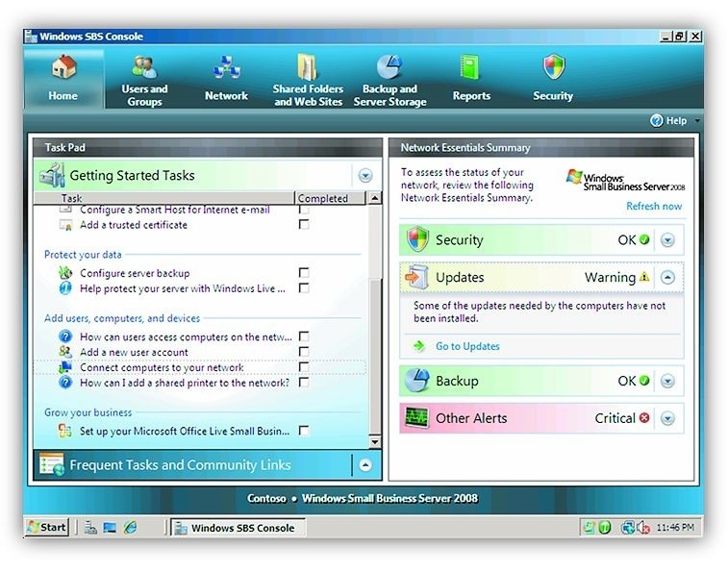Open Backup and Server Storage pie icon
Viewport: 728px width, 572px height.
click(389, 67)
